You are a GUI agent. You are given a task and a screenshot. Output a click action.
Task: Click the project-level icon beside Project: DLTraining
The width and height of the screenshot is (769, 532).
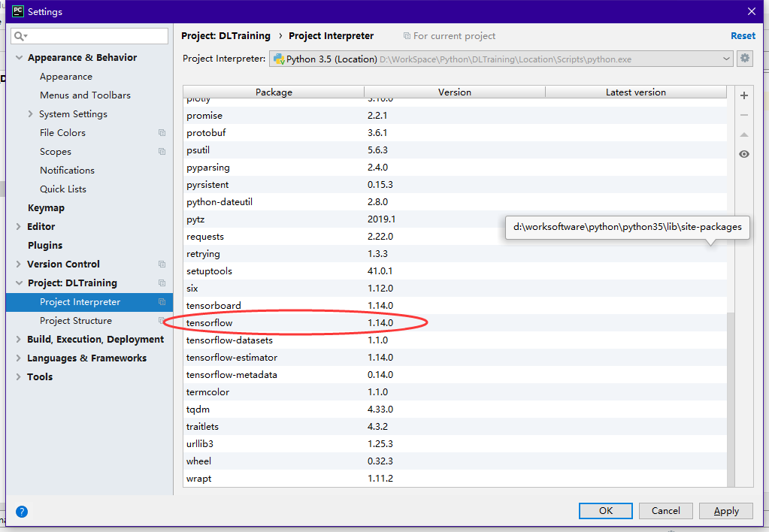162,283
